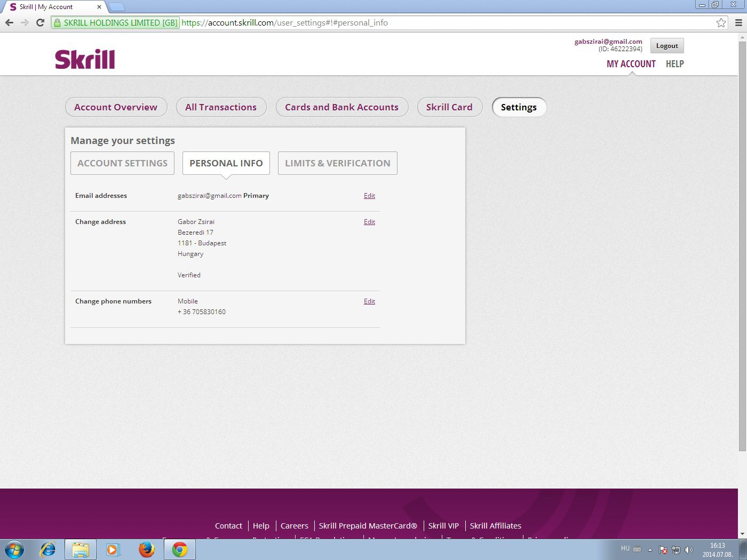Click the scrollbar down arrow
The image size is (747, 560).
(742, 534)
